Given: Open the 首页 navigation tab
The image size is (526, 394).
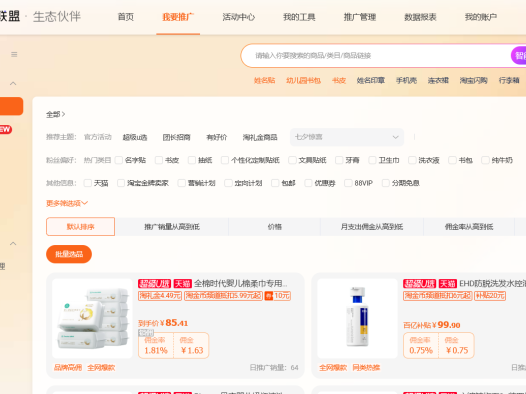Looking at the screenshot, I should (x=126, y=17).
